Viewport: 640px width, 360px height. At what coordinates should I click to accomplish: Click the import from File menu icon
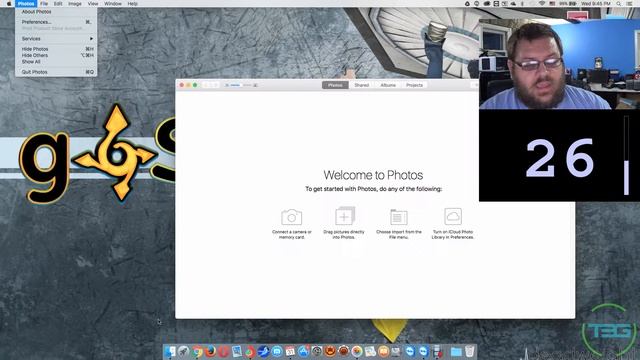click(398, 216)
